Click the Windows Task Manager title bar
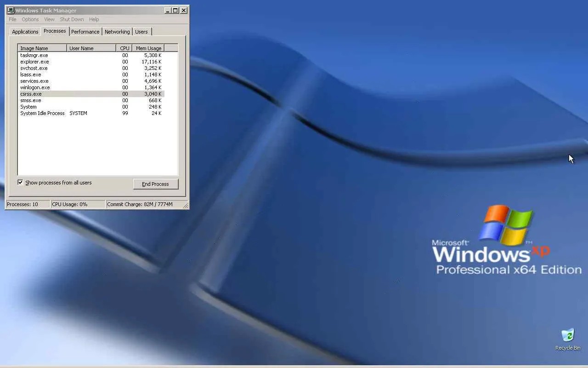 click(x=97, y=10)
